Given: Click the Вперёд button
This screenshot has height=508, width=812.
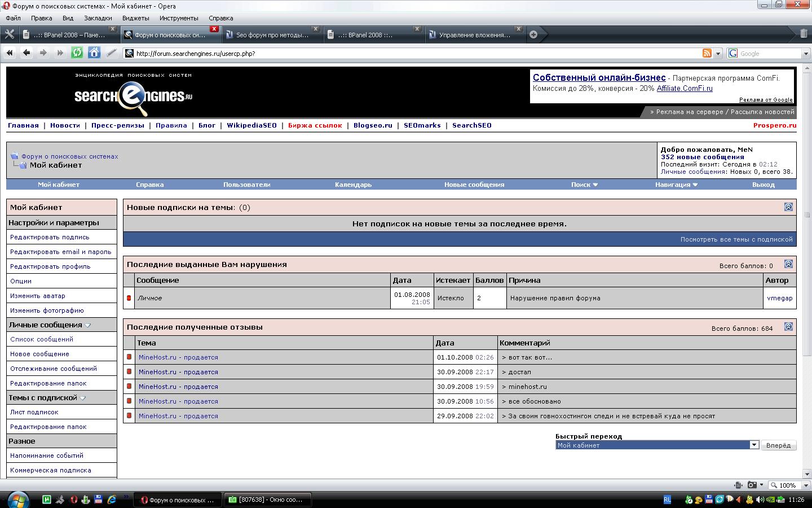Looking at the screenshot, I should (x=778, y=445).
